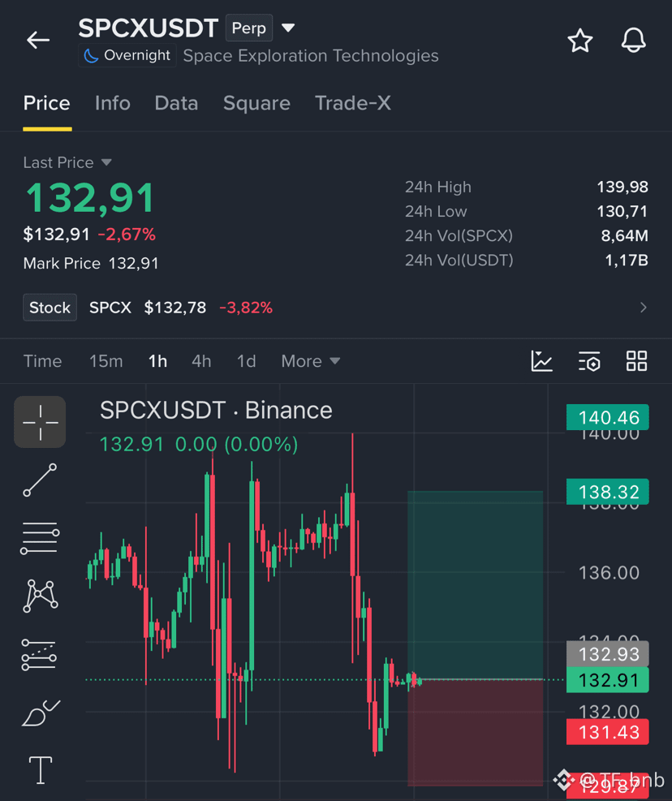
Task: Select the Text annotation tool
Action: (41, 770)
